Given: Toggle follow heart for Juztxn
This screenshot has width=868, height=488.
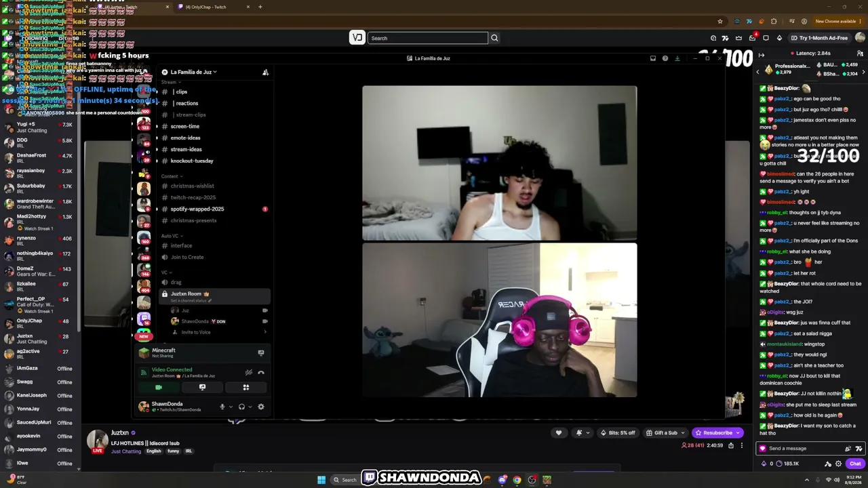Looking at the screenshot, I should pyautogui.click(x=559, y=432).
